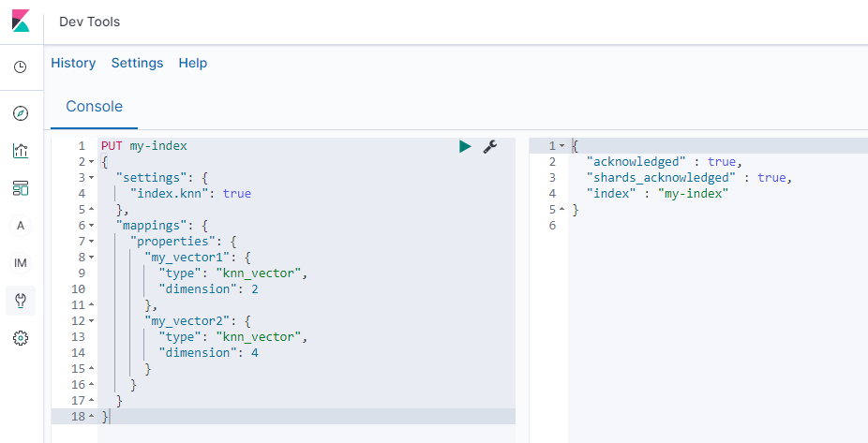Screen dimensions: 868x443
Task: Open the History link
Action: click(x=73, y=63)
